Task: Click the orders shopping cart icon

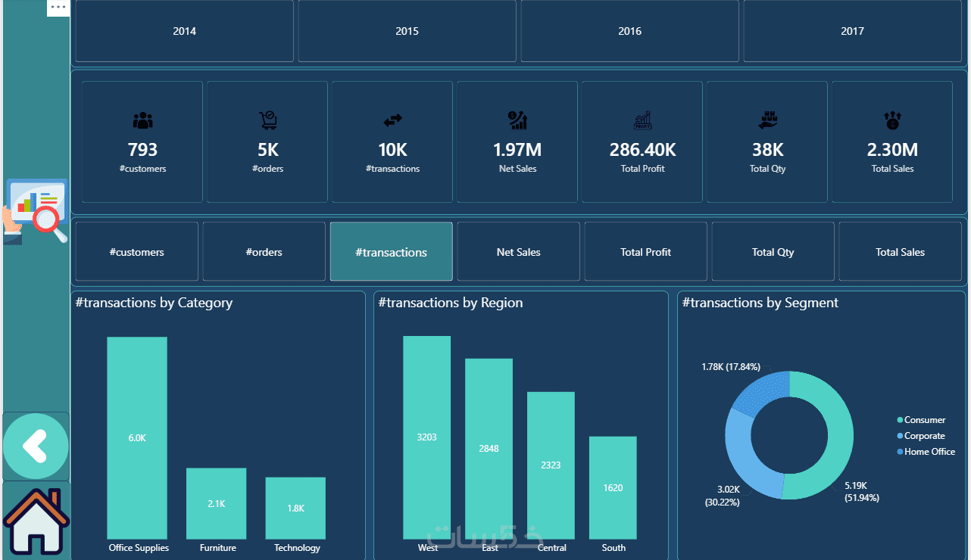Action: pos(267,120)
